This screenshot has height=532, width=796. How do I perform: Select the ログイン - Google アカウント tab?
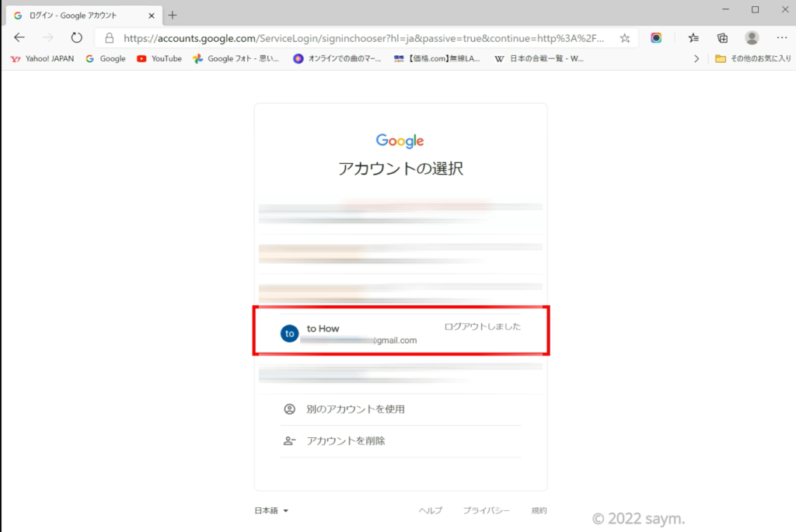pos(78,15)
